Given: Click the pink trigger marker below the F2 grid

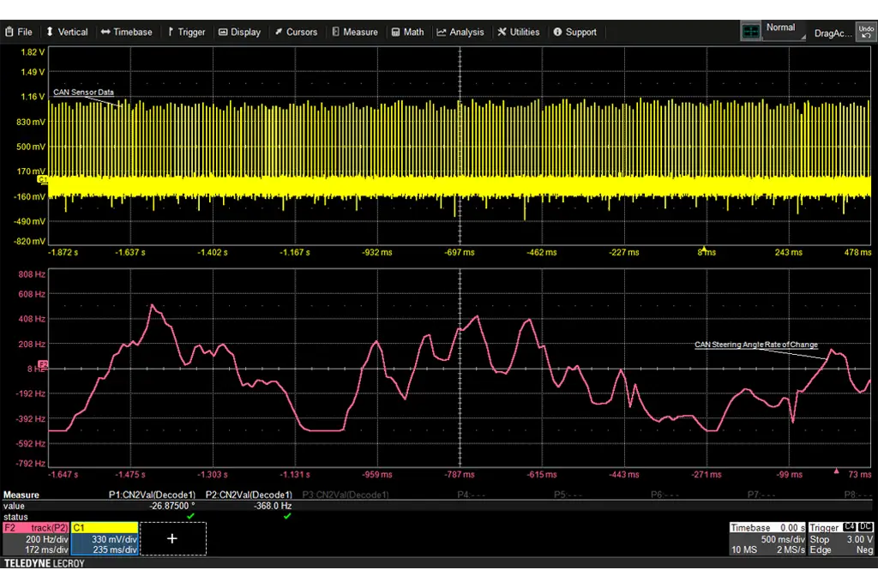Looking at the screenshot, I should click(837, 471).
